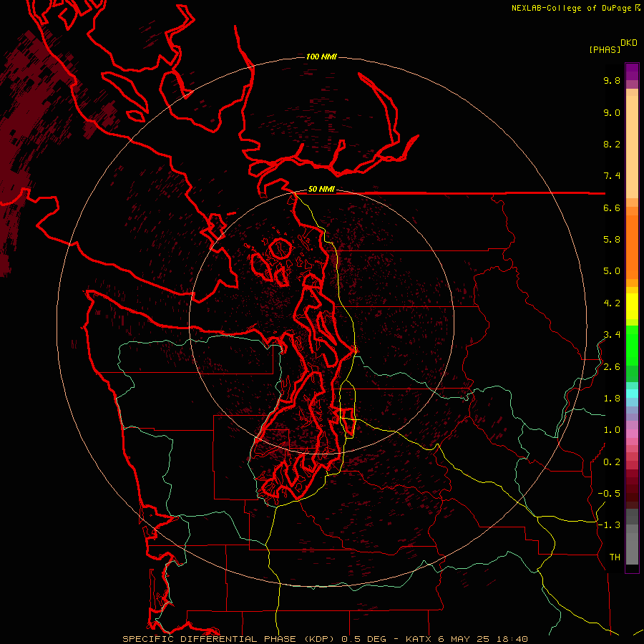Click the cyan band of the color bar
The image size is (644, 644).
632,393
